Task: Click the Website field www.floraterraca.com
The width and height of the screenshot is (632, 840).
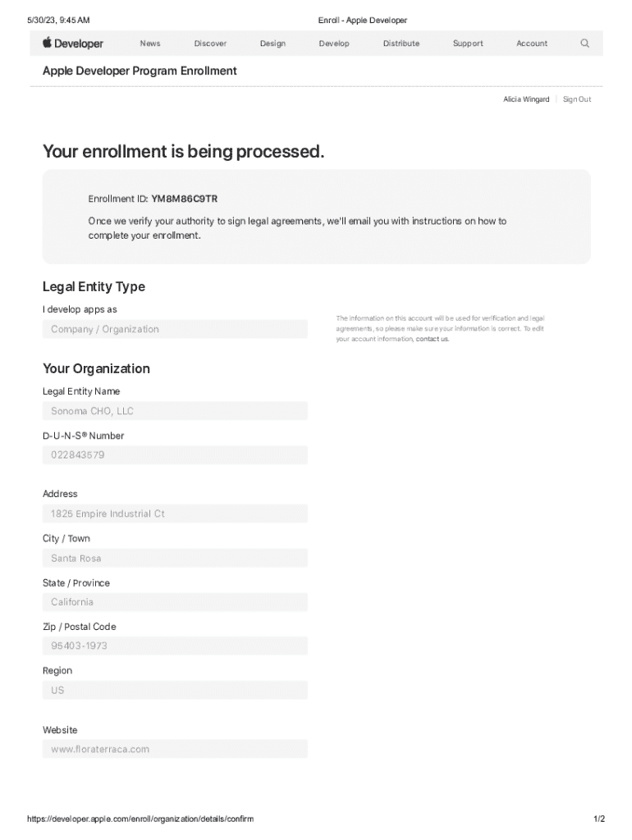Action: [175, 749]
